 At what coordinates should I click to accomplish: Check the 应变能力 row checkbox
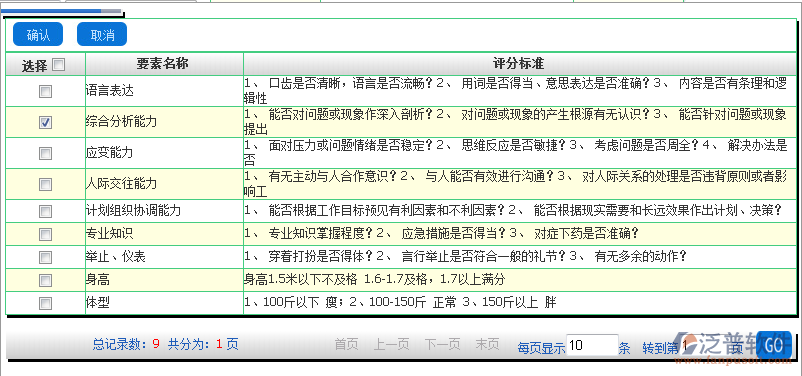[46, 153]
